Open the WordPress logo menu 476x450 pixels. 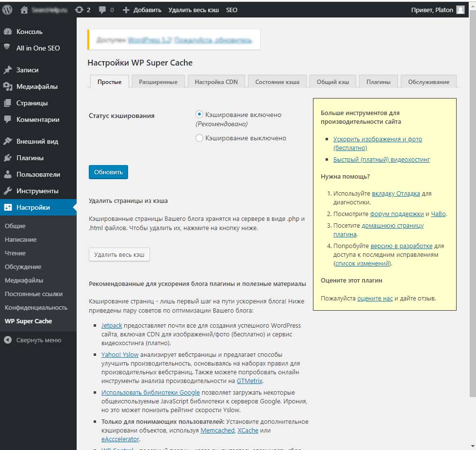pyautogui.click(x=7, y=10)
